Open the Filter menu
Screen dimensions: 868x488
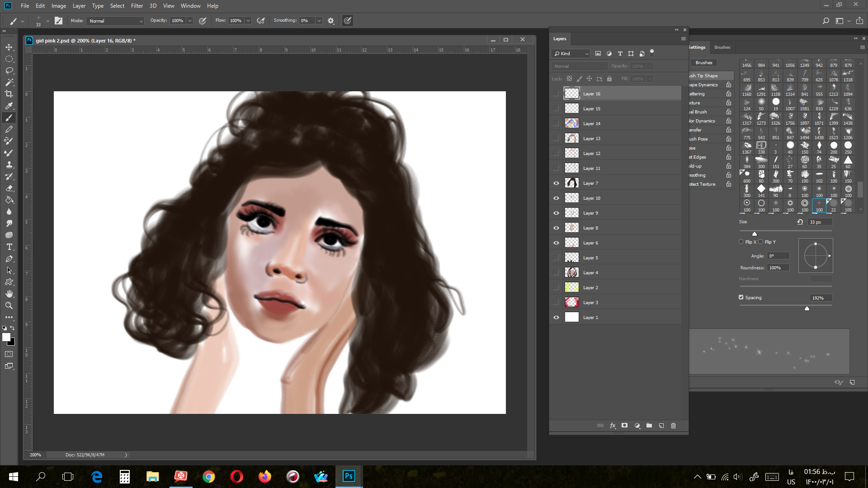(x=137, y=6)
